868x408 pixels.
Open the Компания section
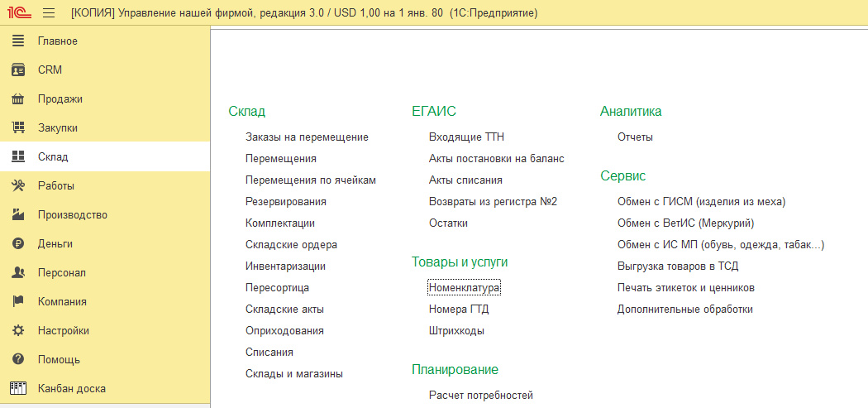click(x=62, y=301)
